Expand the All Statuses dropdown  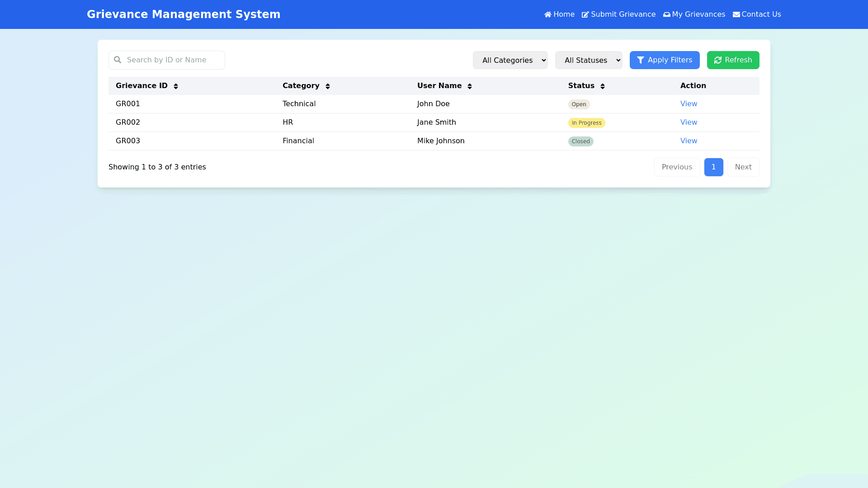(x=588, y=60)
